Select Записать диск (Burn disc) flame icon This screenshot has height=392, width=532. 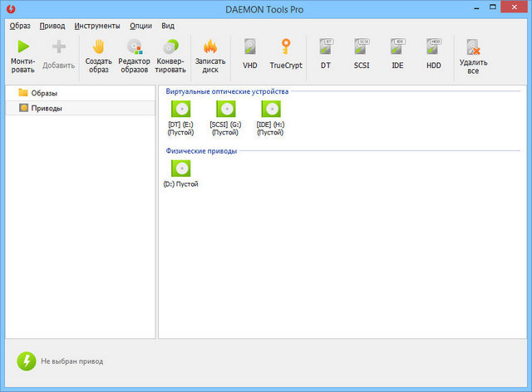coord(210,47)
